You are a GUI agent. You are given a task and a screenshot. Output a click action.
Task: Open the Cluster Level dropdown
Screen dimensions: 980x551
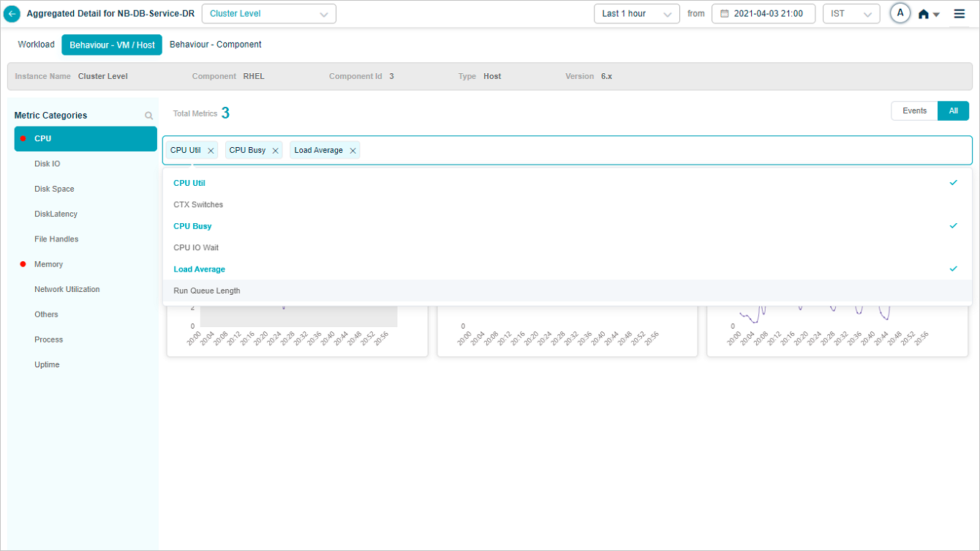(x=268, y=14)
